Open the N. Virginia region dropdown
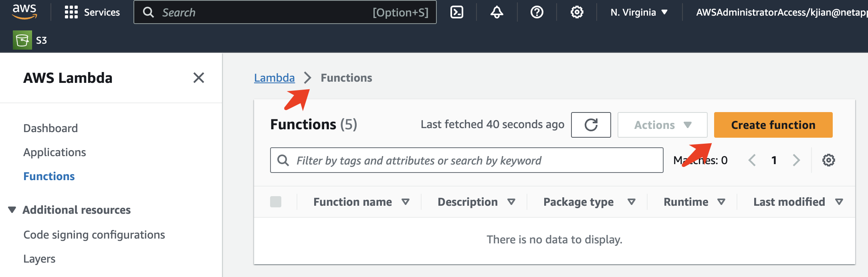The image size is (868, 277). [x=639, y=12]
